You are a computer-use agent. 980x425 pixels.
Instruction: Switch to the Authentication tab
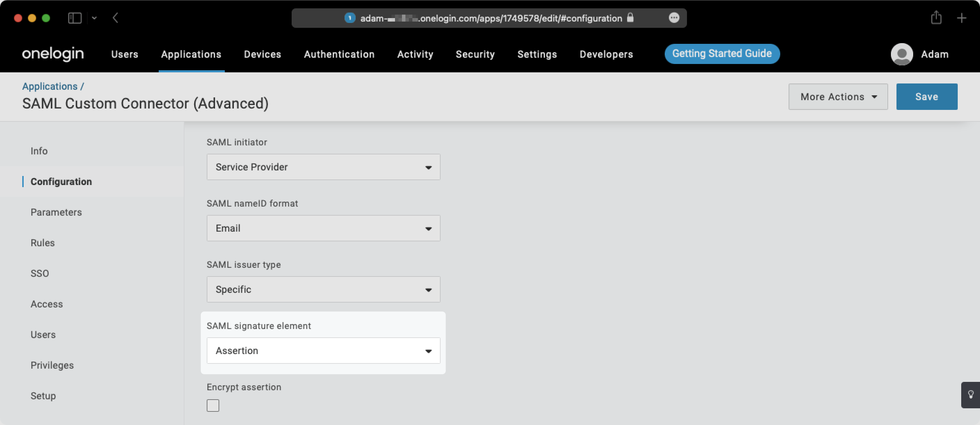(x=339, y=54)
